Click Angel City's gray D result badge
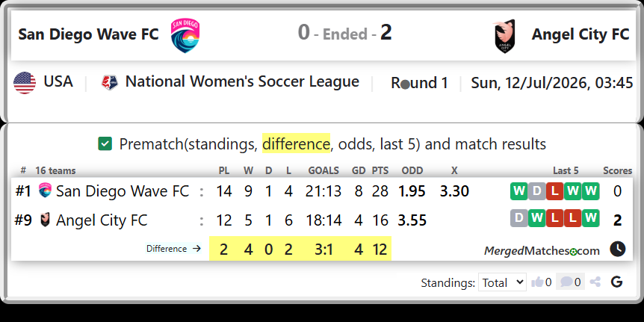 pyautogui.click(x=519, y=218)
